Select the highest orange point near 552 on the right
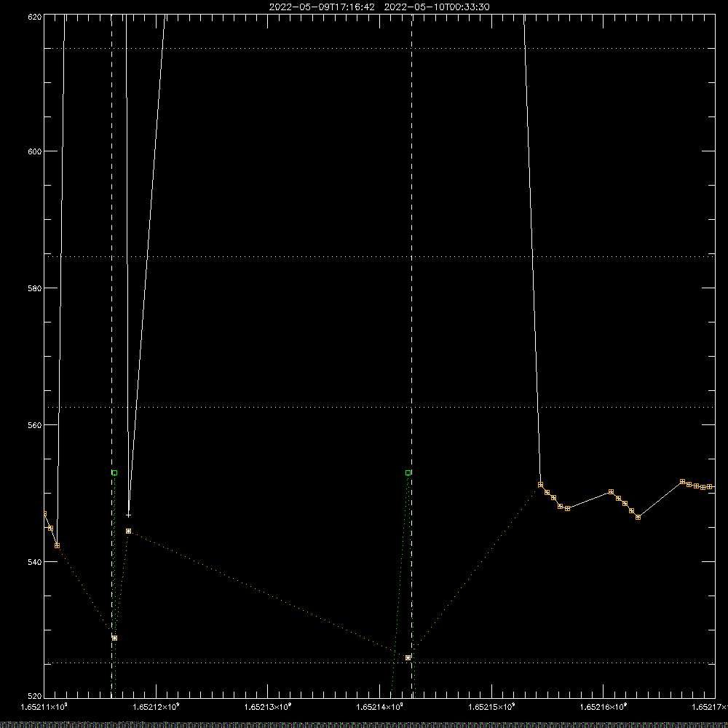 683,482
